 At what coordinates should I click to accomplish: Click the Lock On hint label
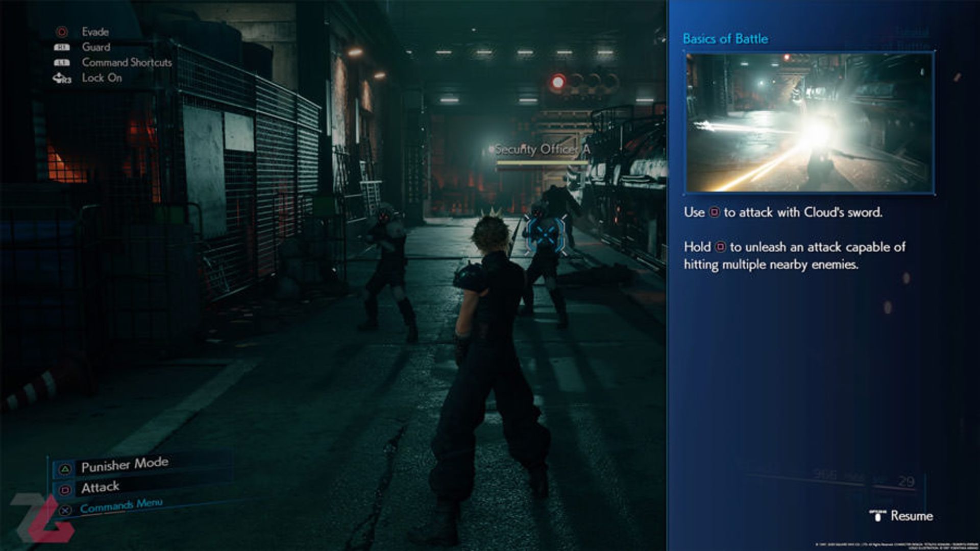point(102,78)
